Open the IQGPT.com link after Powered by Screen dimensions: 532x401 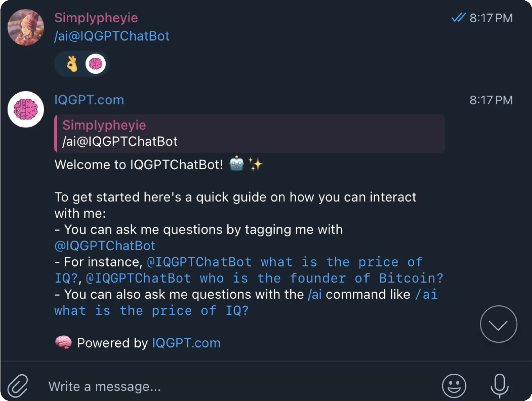[x=186, y=343]
